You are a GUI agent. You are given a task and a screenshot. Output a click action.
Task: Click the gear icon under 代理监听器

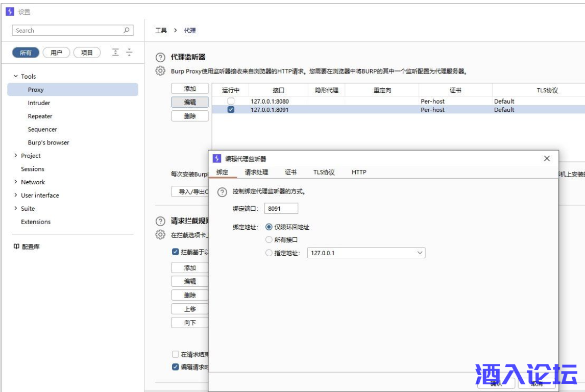click(160, 71)
